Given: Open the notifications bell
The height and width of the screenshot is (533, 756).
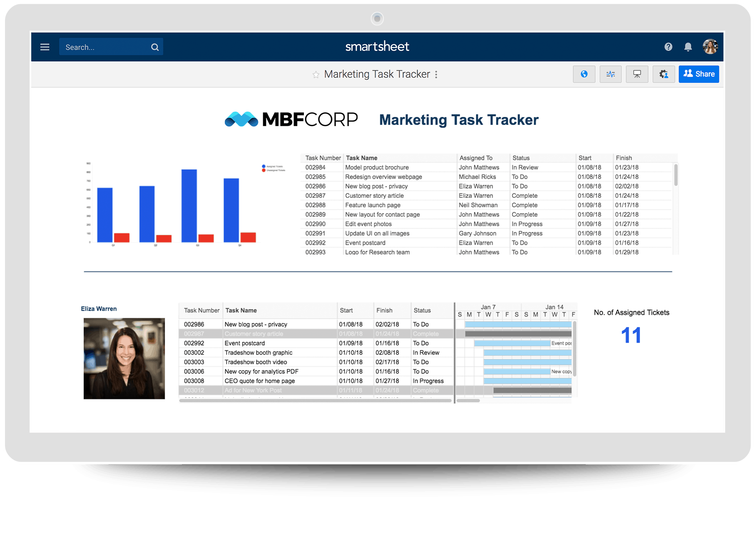Looking at the screenshot, I should click(x=688, y=47).
